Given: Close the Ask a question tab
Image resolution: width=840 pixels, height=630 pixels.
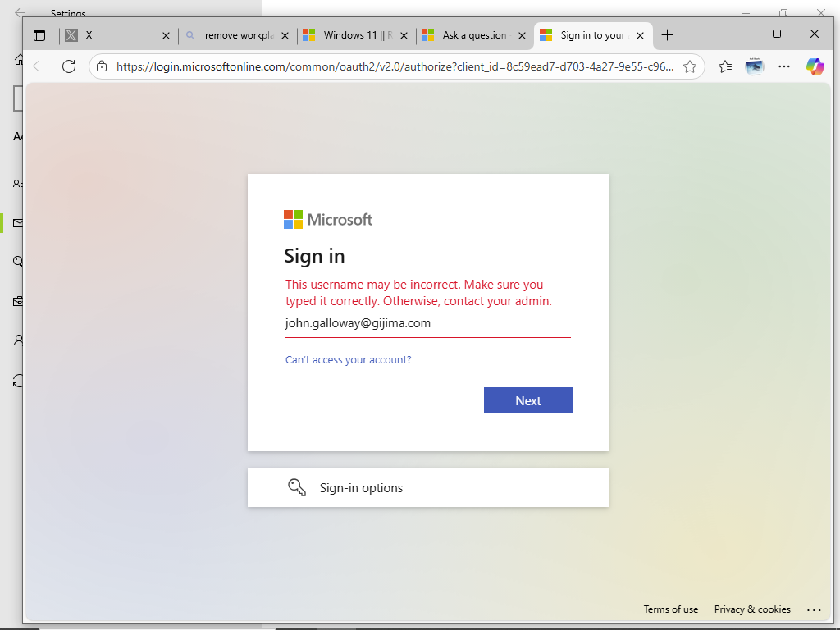Looking at the screenshot, I should click(522, 35).
